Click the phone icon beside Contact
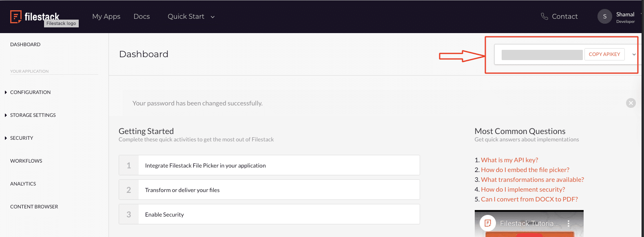Image resolution: width=644 pixels, height=237 pixels. [x=544, y=16]
